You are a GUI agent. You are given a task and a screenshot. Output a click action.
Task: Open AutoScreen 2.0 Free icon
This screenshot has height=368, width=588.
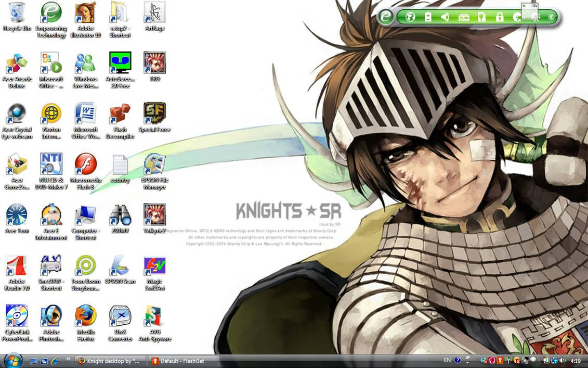[x=120, y=71]
